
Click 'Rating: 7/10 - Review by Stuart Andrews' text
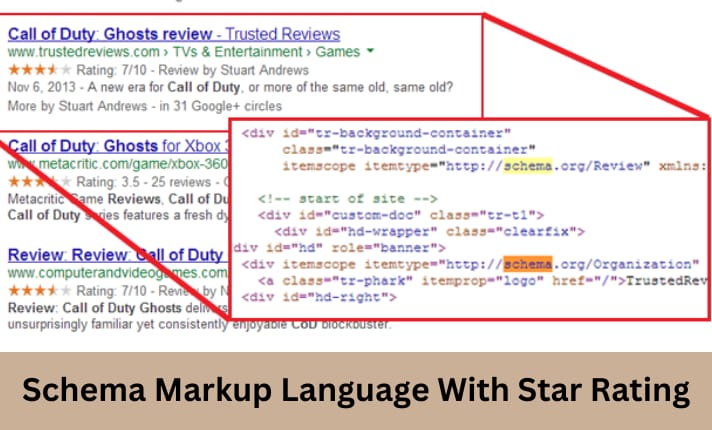click(193, 70)
